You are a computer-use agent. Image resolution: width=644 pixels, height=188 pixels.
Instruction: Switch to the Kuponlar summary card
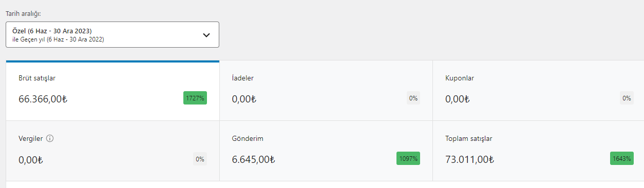pyautogui.click(x=538, y=91)
